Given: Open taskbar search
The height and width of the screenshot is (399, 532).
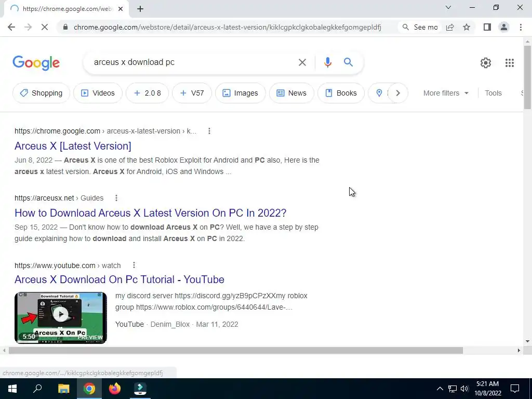Looking at the screenshot, I should pyautogui.click(x=37, y=389).
